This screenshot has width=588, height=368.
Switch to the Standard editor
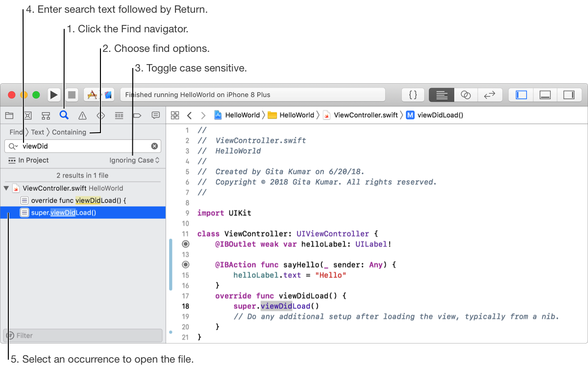(441, 95)
